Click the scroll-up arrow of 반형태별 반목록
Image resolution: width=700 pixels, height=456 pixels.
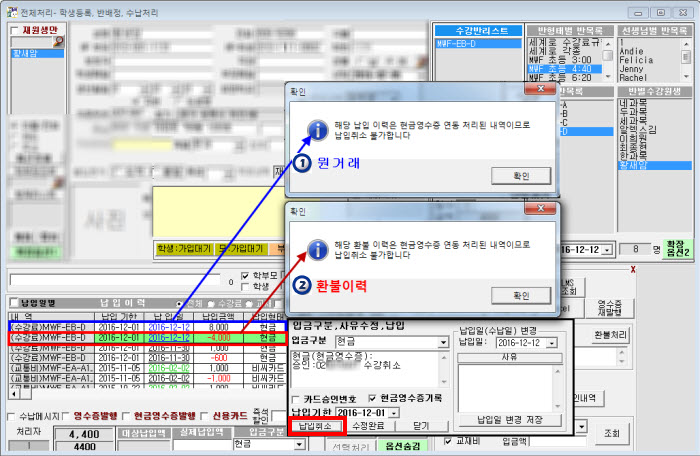coord(608,43)
